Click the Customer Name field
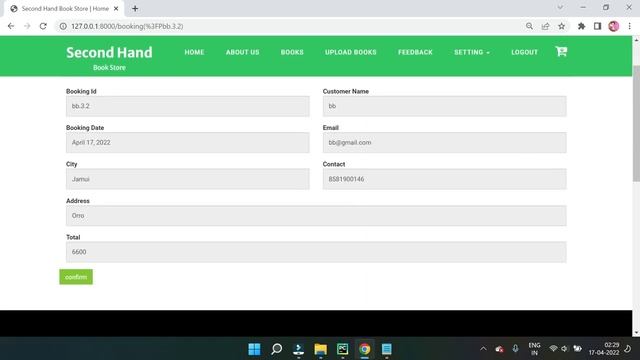The image size is (640, 360). coord(444,106)
